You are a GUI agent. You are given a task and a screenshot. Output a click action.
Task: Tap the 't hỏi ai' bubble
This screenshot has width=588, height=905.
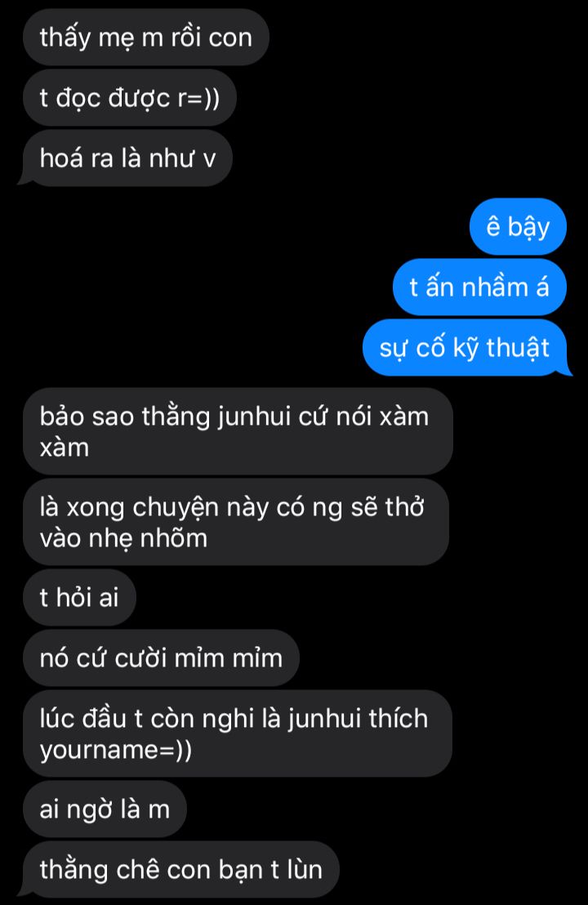click(80, 597)
